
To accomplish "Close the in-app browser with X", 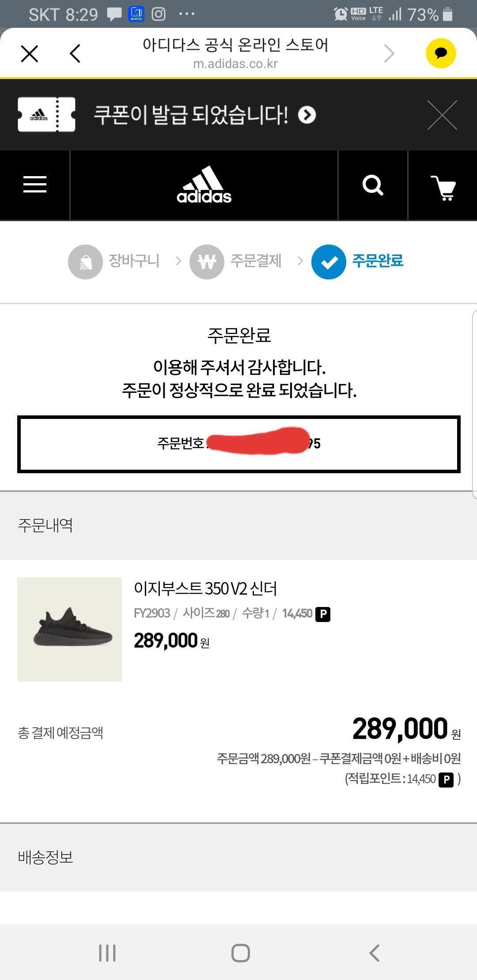I will (30, 54).
